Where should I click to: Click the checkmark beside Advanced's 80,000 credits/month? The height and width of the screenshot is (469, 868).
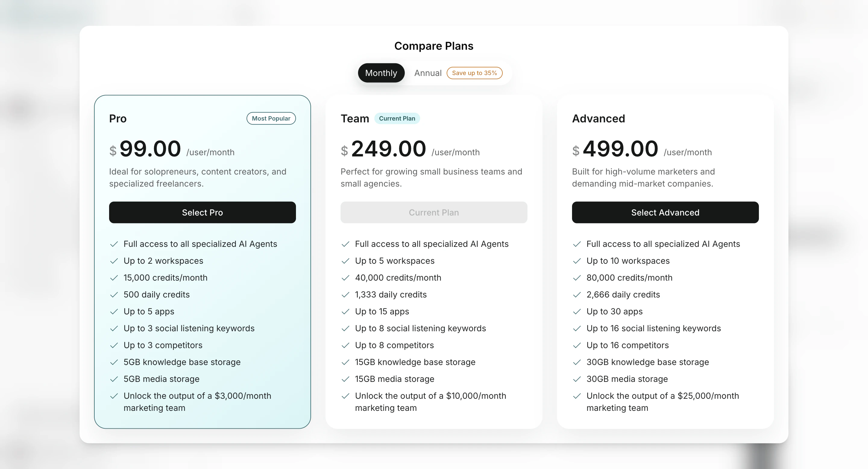point(577,278)
